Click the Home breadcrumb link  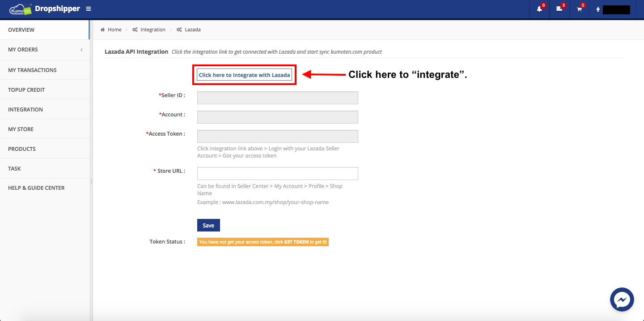[114, 30]
